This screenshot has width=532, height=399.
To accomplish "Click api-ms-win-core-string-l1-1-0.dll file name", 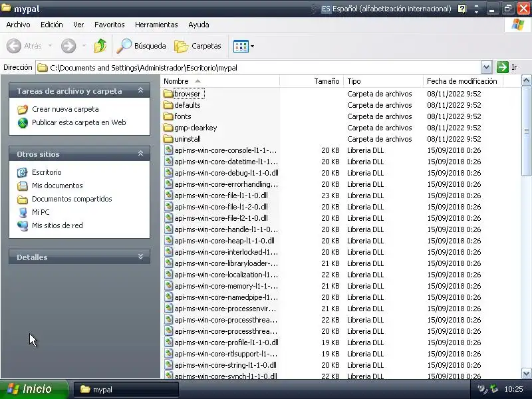I will (225, 365).
